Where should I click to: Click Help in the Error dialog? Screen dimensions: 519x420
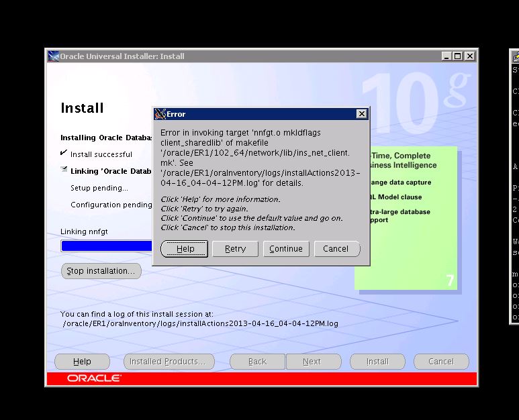coord(185,249)
